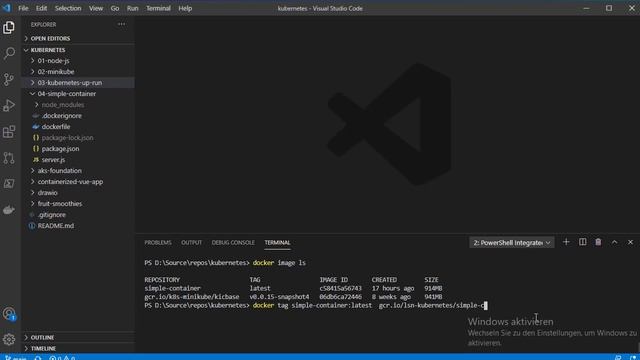Open the dockerfile file

(x=78, y=127)
